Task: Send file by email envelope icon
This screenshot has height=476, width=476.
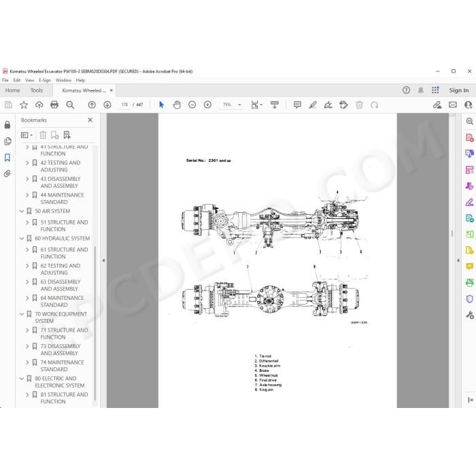Action: [453, 105]
